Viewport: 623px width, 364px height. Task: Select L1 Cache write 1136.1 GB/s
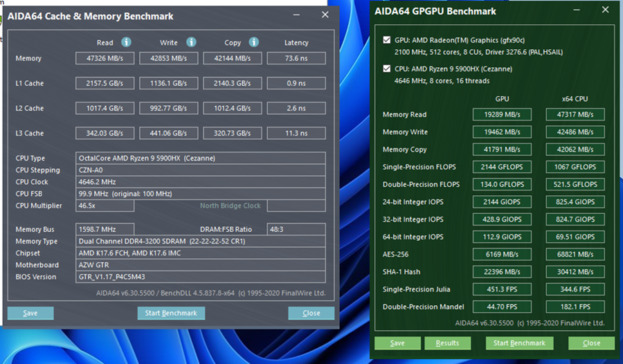click(168, 83)
